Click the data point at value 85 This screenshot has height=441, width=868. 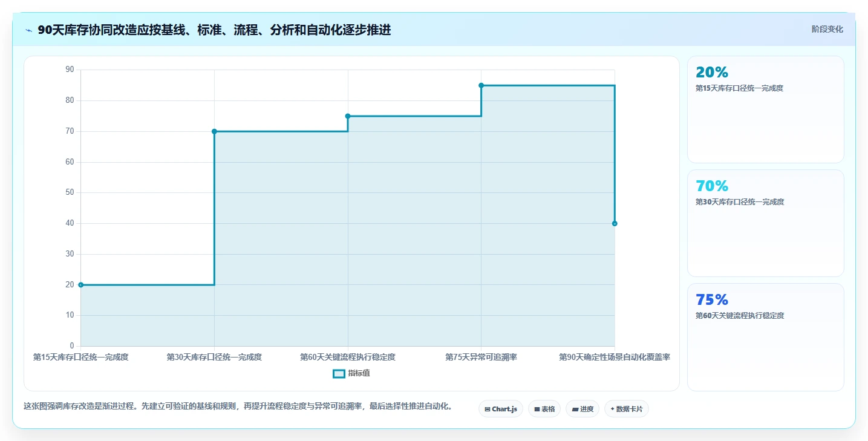coord(481,85)
